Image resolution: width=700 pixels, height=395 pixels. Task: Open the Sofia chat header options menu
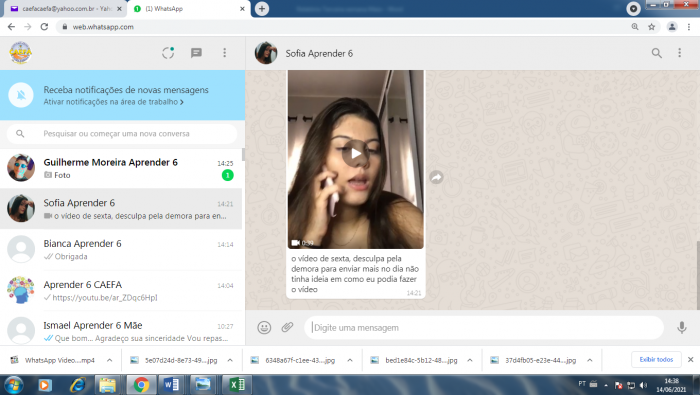click(x=679, y=53)
